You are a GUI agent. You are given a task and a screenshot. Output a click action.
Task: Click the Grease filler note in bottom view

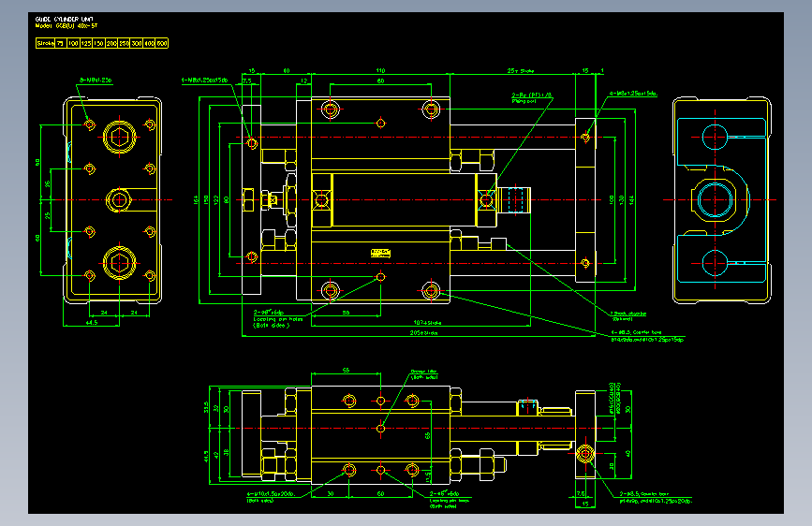tap(424, 374)
